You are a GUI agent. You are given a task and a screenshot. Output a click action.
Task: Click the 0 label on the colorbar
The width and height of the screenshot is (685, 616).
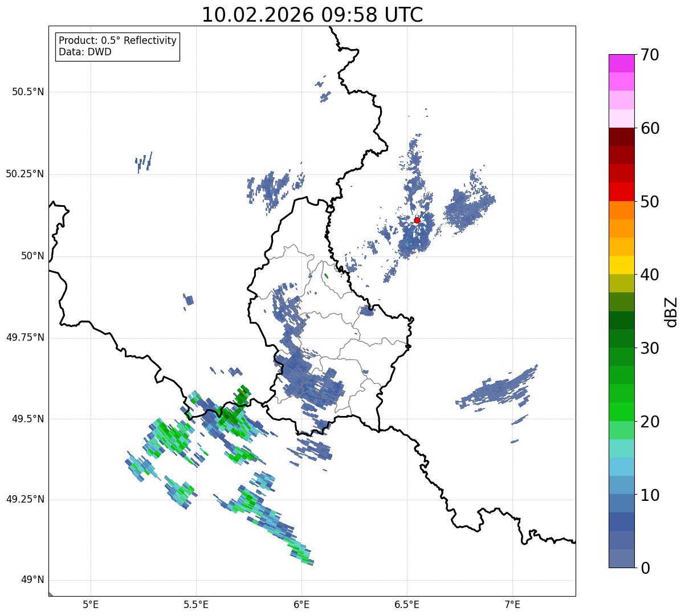(x=645, y=568)
